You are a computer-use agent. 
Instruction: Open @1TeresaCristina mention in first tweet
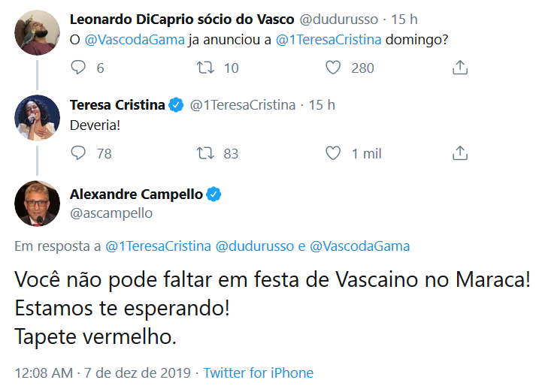(x=329, y=40)
